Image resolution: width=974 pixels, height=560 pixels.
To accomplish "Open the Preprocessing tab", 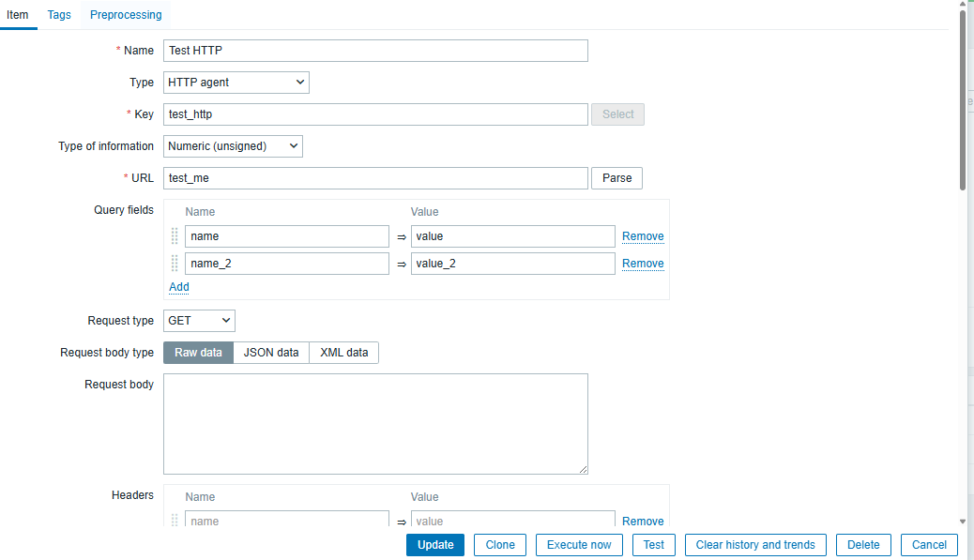I will pyautogui.click(x=126, y=15).
